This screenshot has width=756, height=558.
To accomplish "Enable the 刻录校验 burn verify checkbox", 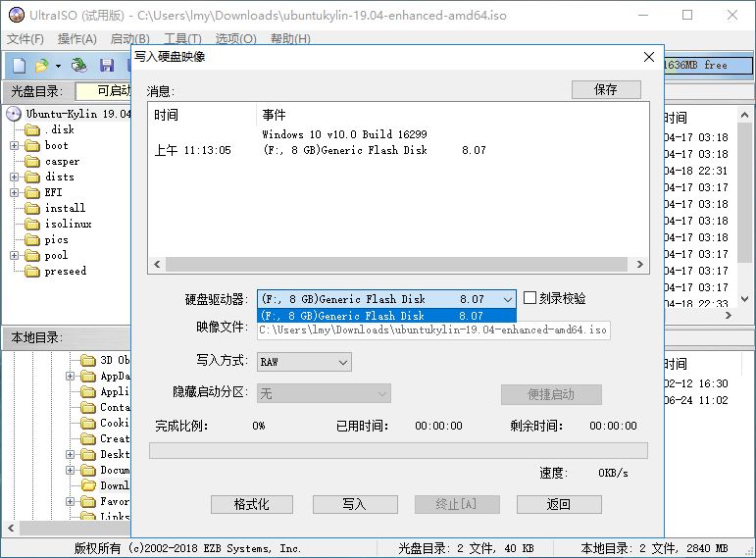I will [529, 298].
